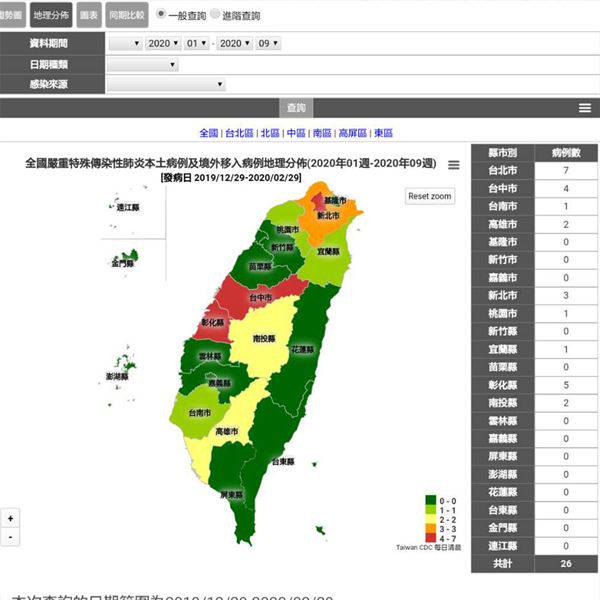The width and height of the screenshot is (600, 600).
Task: Switch to the 地理分佈 tab
Action: click(51, 15)
